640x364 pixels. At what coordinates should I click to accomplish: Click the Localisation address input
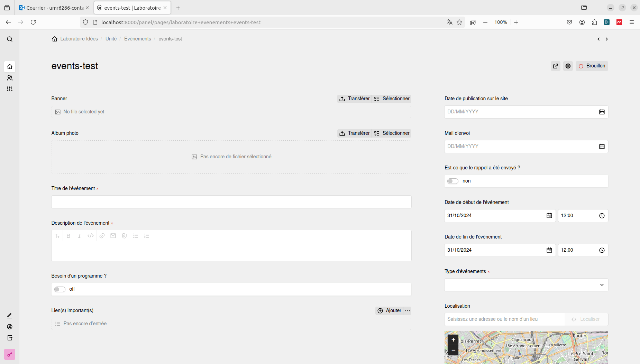tap(504, 319)
